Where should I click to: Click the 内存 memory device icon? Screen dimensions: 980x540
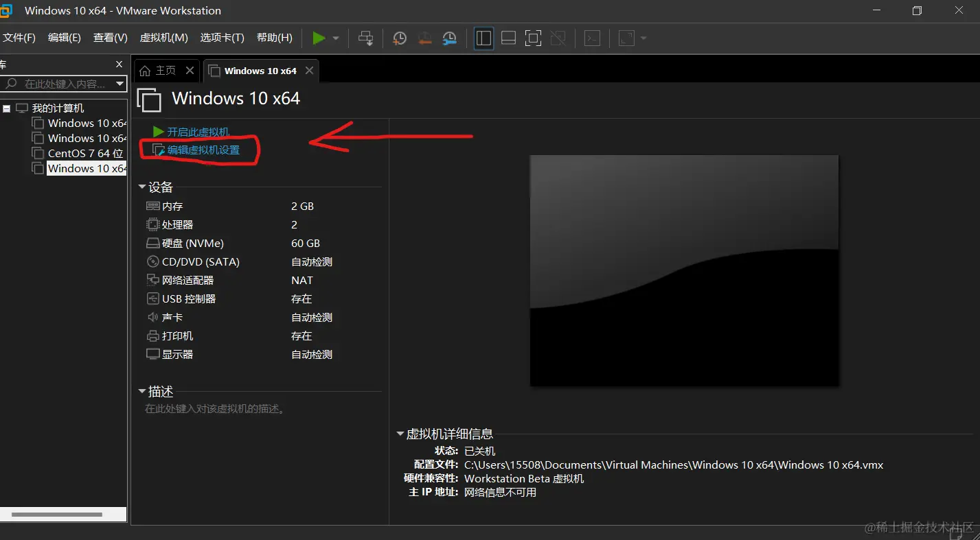(x=152, y=206)
